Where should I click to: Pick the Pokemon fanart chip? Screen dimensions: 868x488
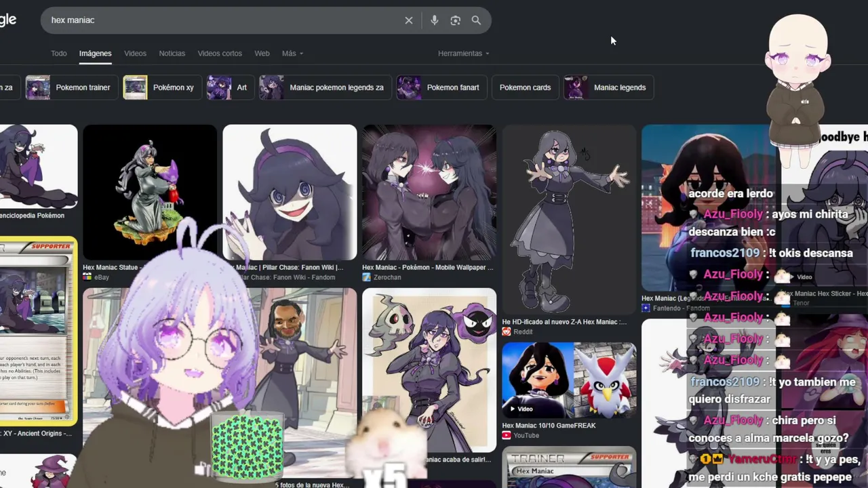[x=441, y=87]
